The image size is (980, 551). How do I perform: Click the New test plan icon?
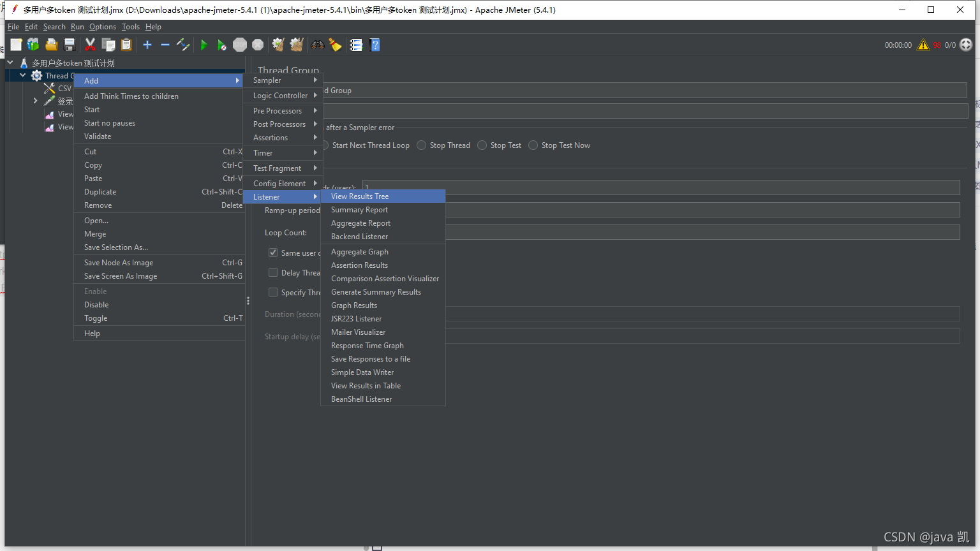[x=16, y=45]
